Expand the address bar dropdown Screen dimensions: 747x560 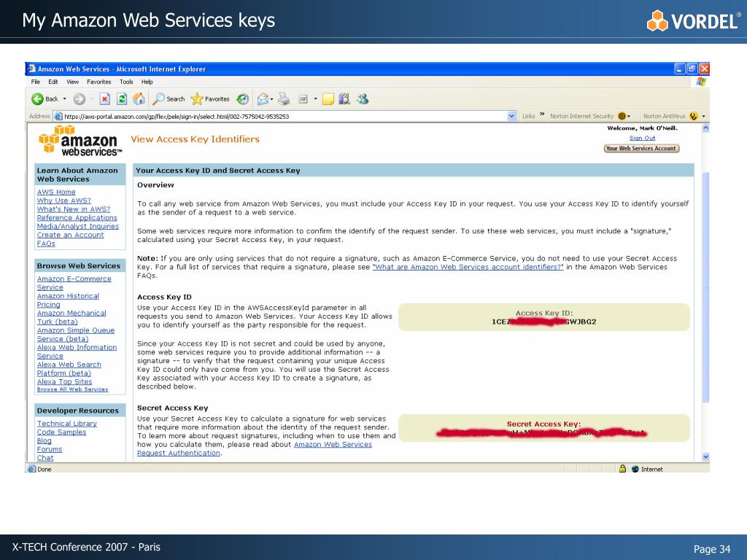511,116
